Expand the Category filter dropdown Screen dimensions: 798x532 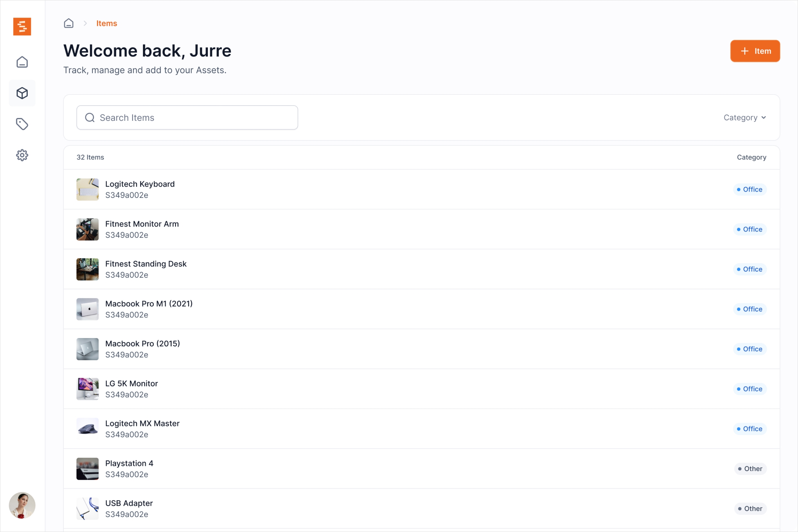pyautogui.click(x=745, y=118)
